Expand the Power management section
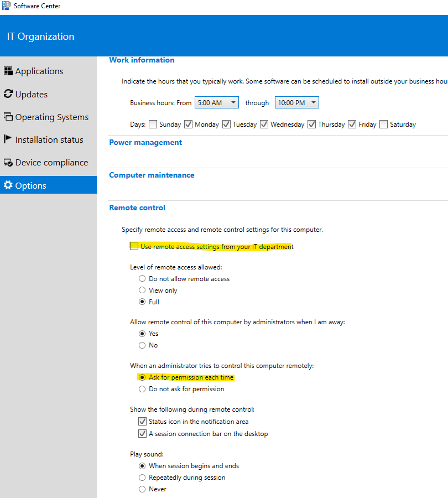The width and height of the screenshot is (448, 498). pyautogui.click(x=145, y=142)
